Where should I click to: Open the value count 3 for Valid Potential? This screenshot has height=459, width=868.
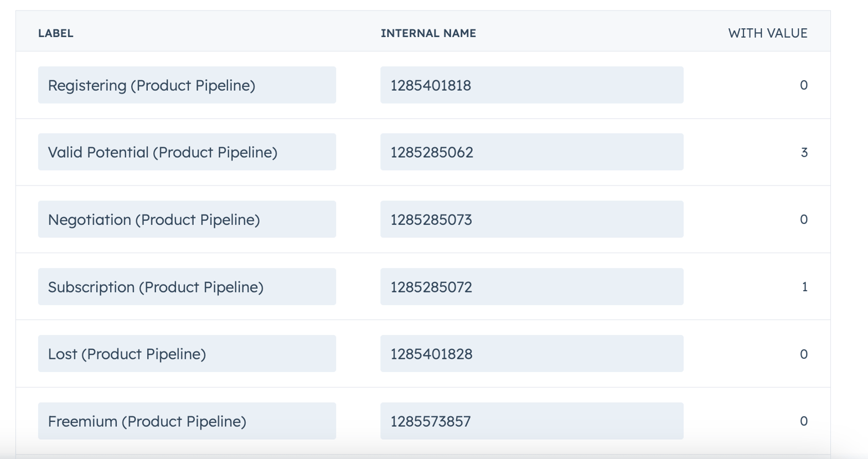[804, 152]
